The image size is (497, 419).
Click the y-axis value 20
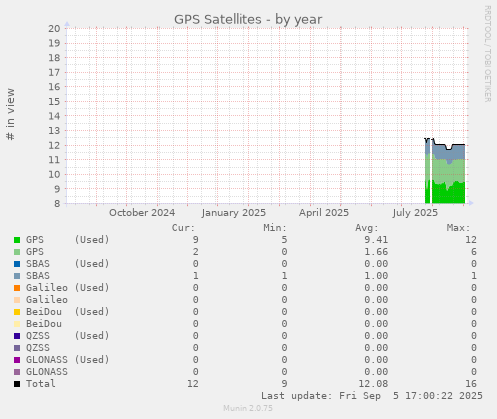54,28
